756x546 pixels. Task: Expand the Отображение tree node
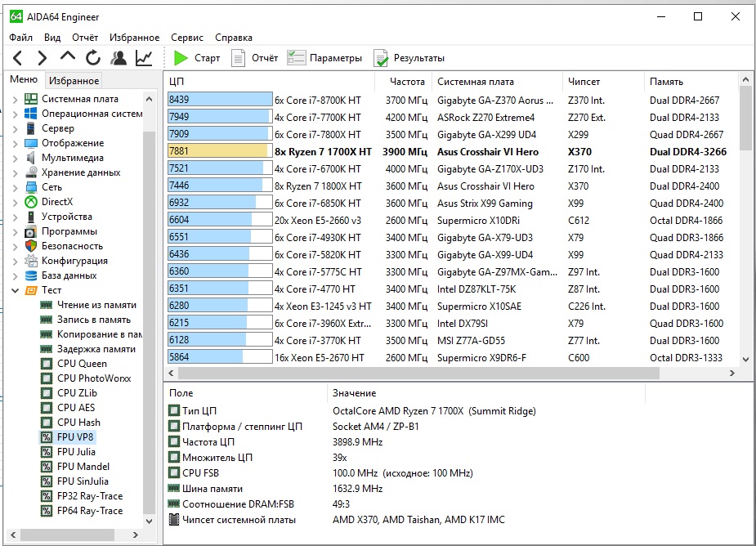click(15, 143)
